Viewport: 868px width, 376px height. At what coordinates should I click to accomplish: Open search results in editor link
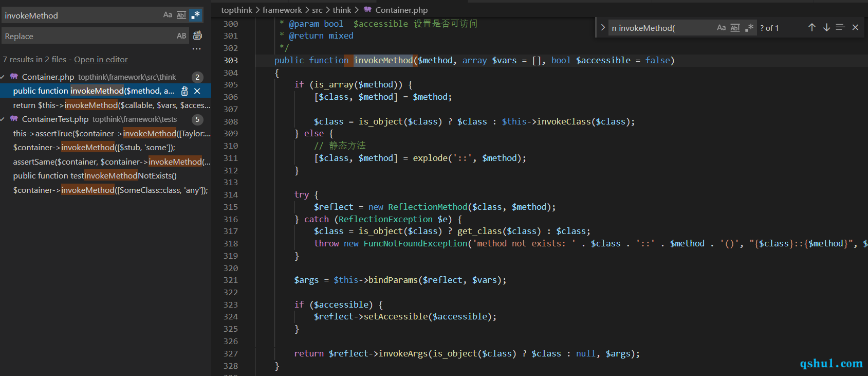click(101, 60)
